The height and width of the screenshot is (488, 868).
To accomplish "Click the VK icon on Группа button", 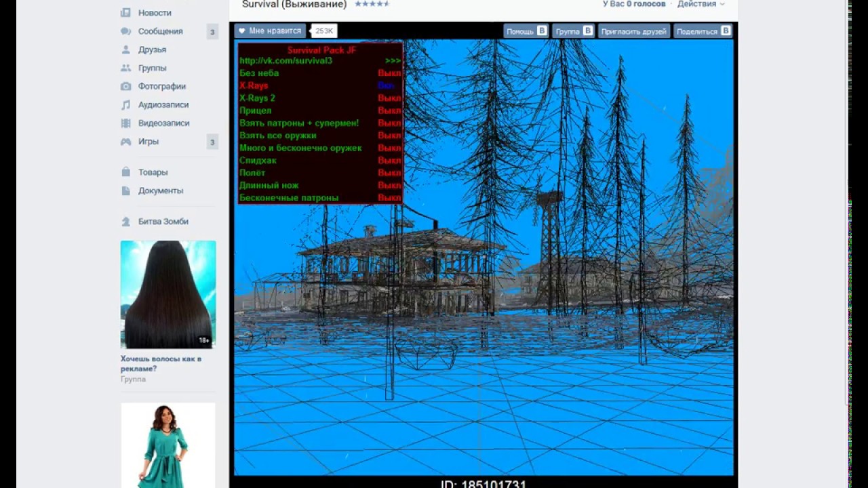I will 588,30.
